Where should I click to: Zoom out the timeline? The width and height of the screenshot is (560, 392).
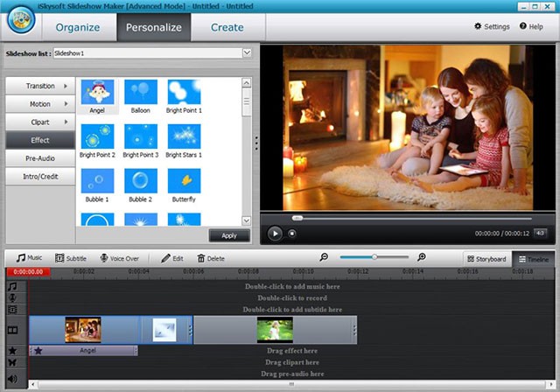click(324, 257)
